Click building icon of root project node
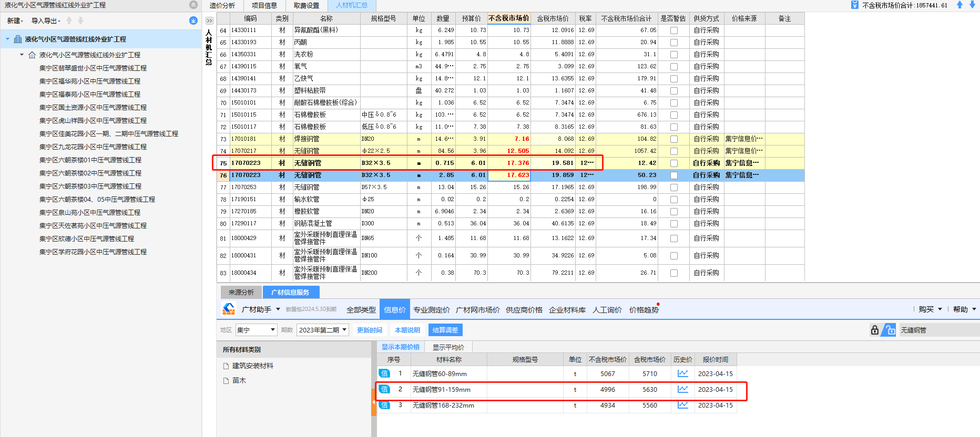This screenshot has width=980, height=437. tap(18, 39)
